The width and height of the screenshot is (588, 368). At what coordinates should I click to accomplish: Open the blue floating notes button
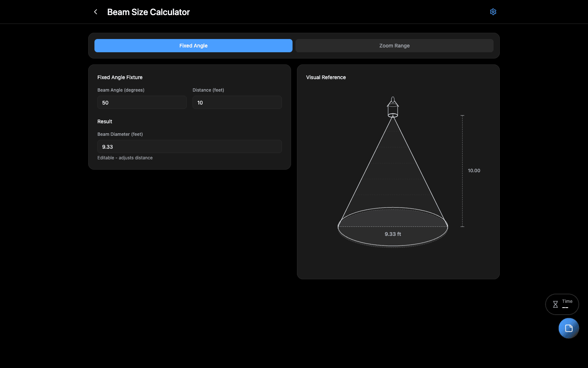[569, 328]
